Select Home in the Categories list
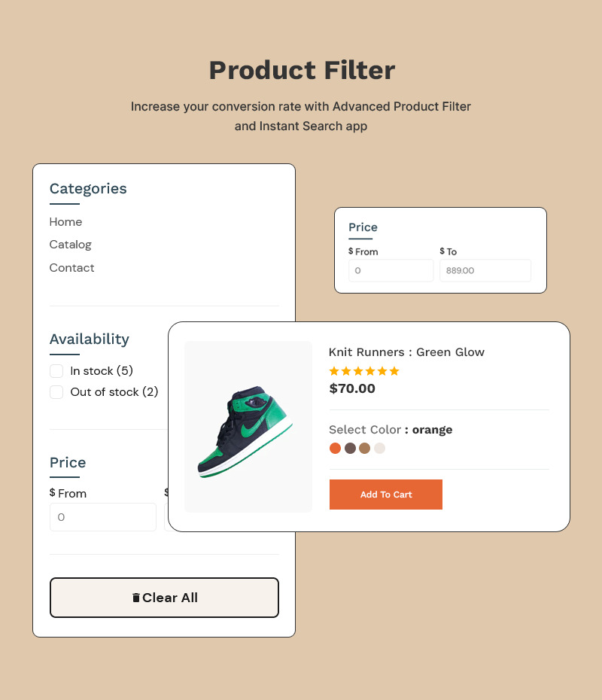This screenshot has height=700, width=602. pyautogui.click(x=65, y=222)
